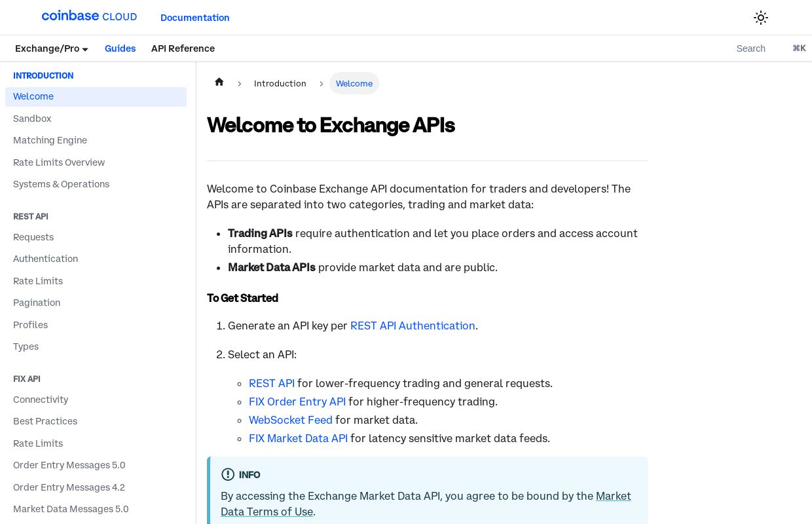Viewport: 812px width, 524px height.
Task: Click the home icon in breadcrumbs
Action: point(219,83)
